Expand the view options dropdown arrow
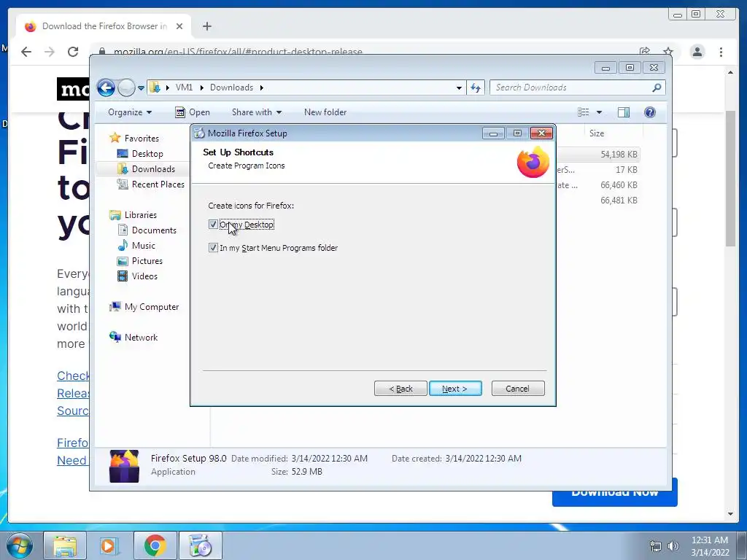This screenshot has height=560, width=747. coord(600,112)
